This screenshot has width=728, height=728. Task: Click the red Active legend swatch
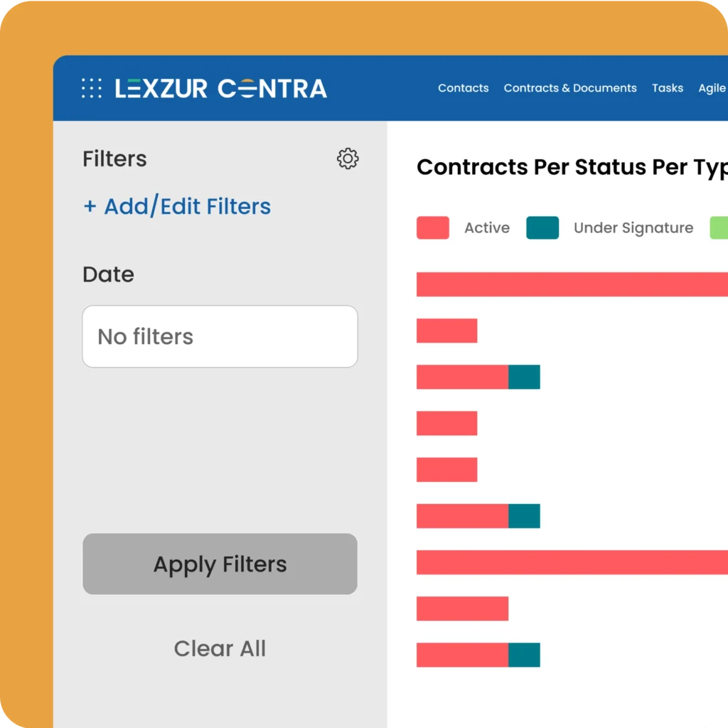pos(432,227)
